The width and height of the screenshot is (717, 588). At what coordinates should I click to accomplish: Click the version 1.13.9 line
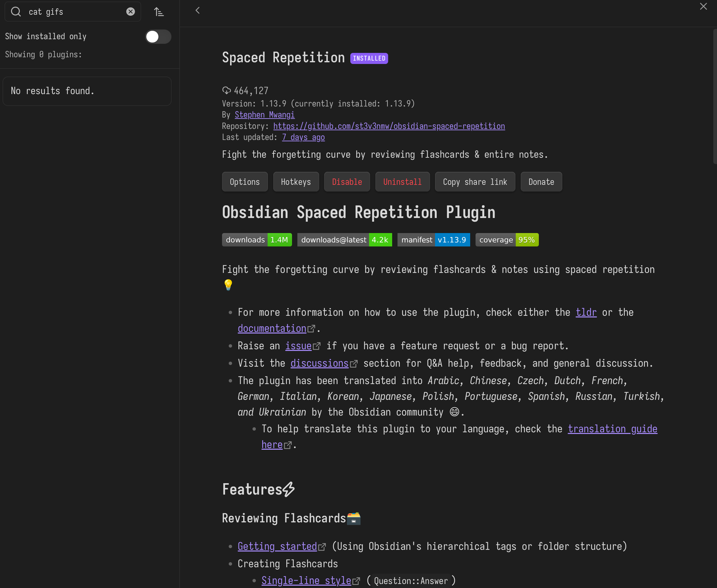click(x=318, y=104)
